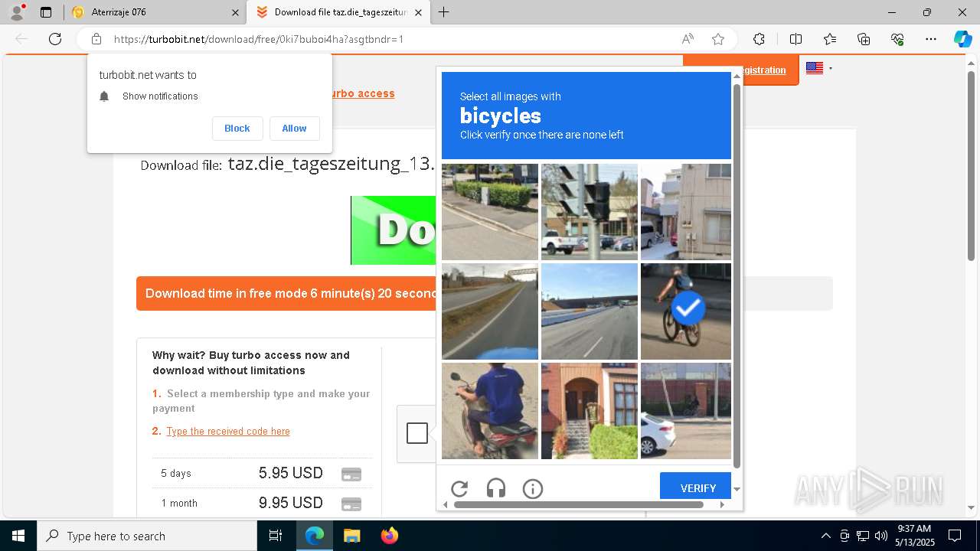
Task: Open Edge Settings and more menu
Action: click(x=931, y=39)
